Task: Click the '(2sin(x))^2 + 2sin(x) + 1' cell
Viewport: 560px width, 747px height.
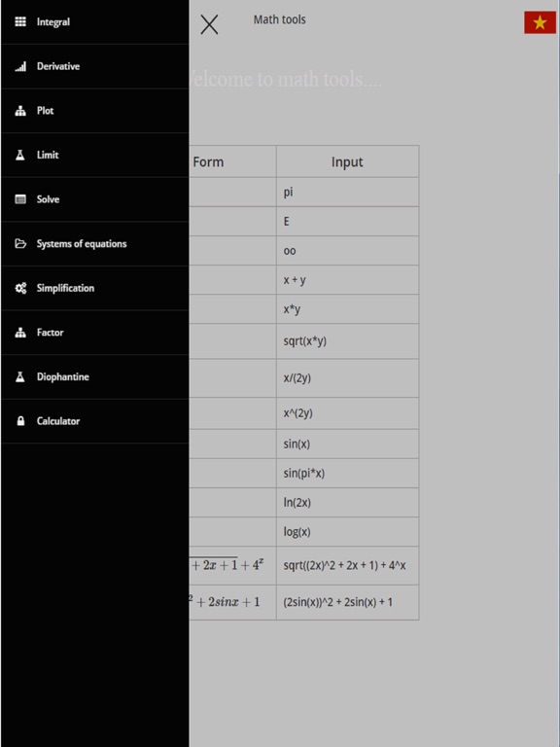Action: click(x=348, y=602)
